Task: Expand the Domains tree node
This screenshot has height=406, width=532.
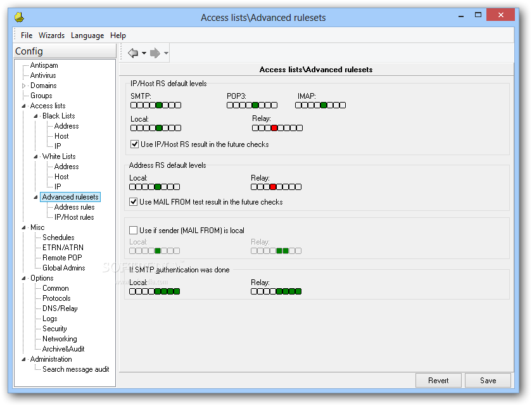Action: point(24,86)
